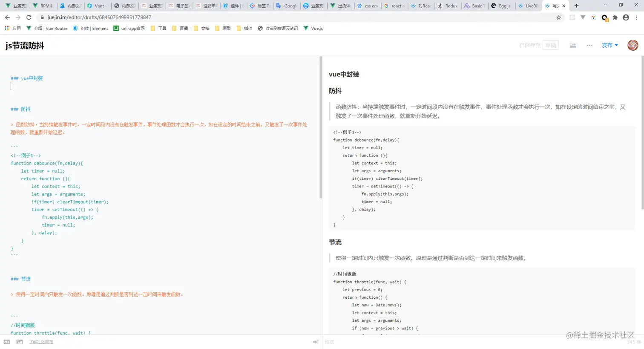644x349 pixels.
Task: Open the Chrome three-dot menu
Action: [637, 17]
